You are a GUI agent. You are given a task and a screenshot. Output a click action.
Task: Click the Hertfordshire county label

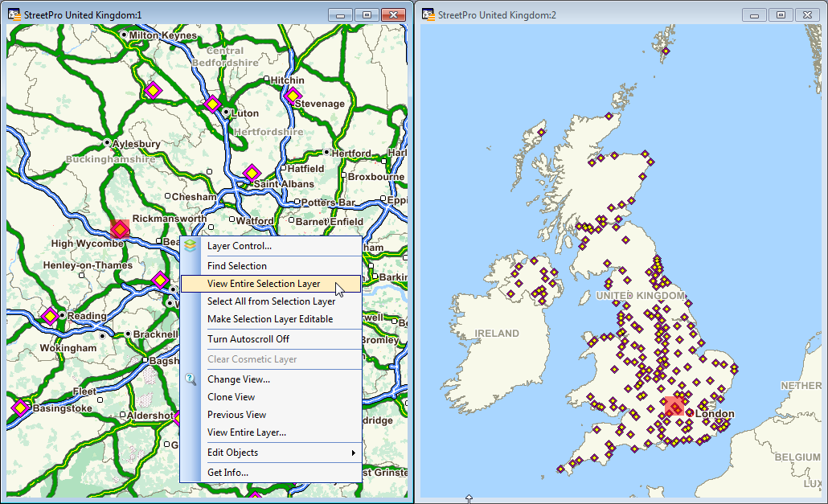tap(268, 131)
